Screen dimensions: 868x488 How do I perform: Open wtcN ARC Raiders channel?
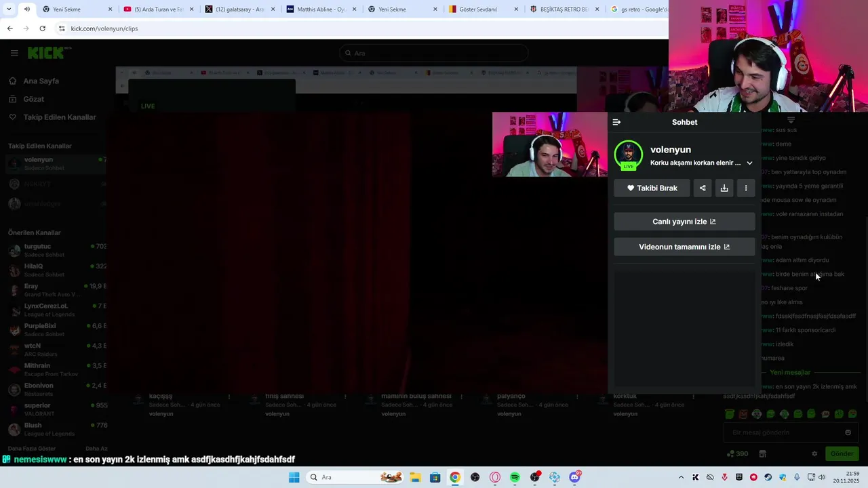pyautogui.click(x=56, y=350)
